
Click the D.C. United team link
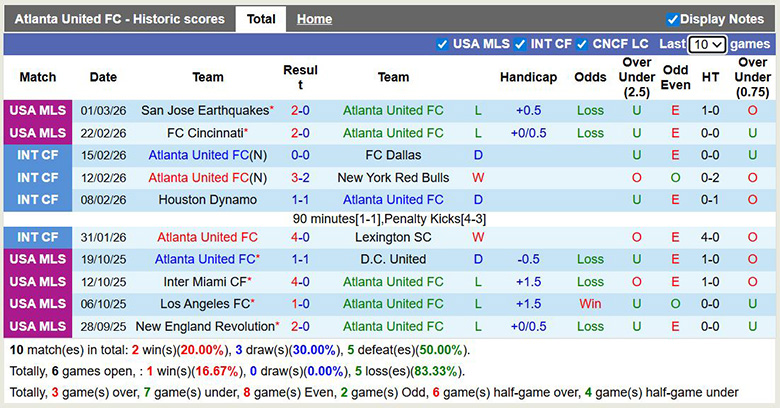pyautogui.click(x=393, y=260)
